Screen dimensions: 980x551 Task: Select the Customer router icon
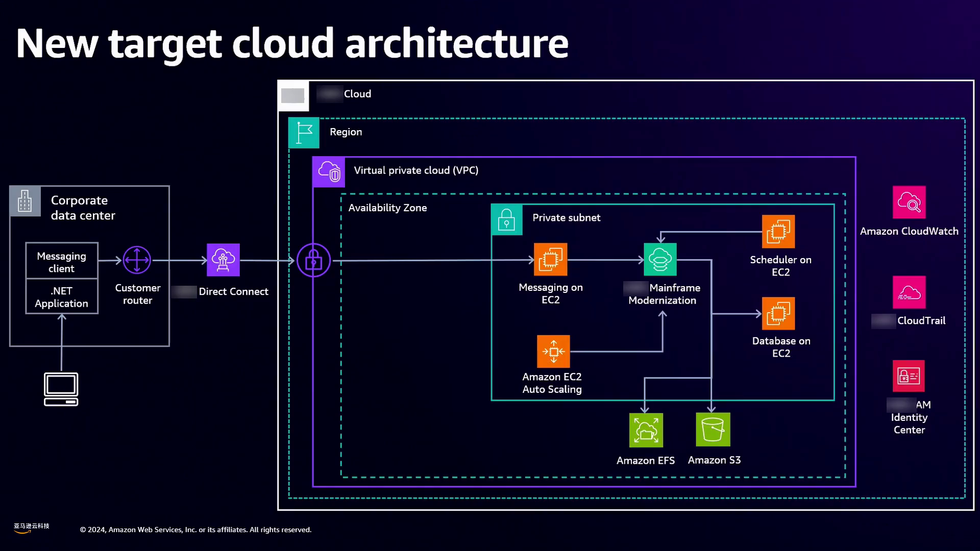coord(137,260)
